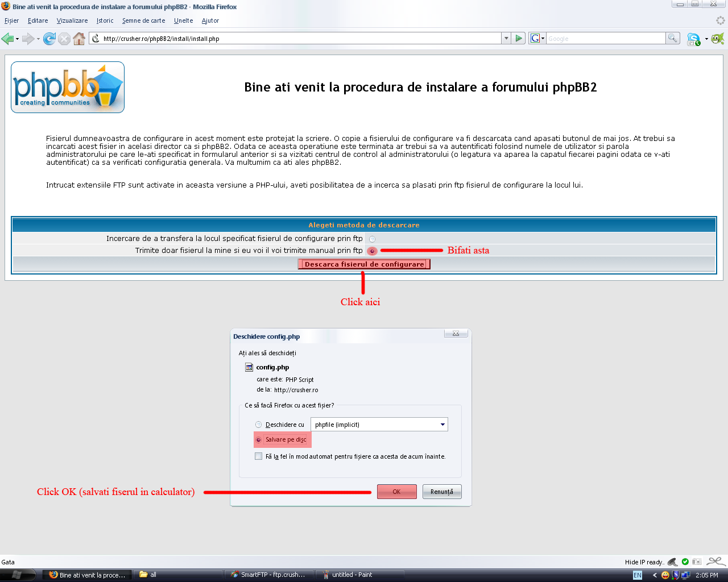
Task: Click the 'http://crusher.ro' source text in dialog
Action: pyautogui.click(x=296, y=390)
